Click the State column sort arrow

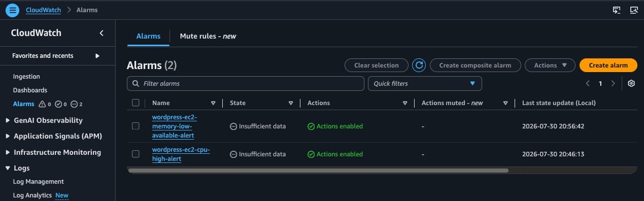click(x=291, y=103)
